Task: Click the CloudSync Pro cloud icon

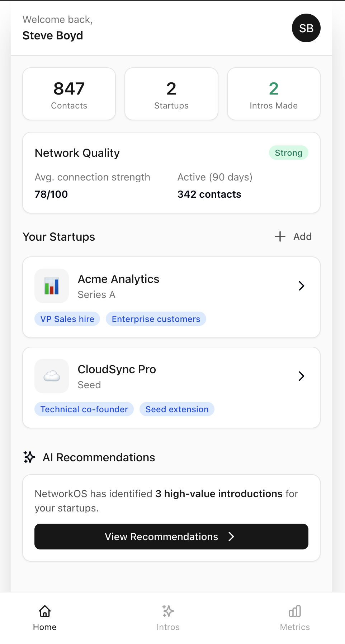Action: point(52,376)
